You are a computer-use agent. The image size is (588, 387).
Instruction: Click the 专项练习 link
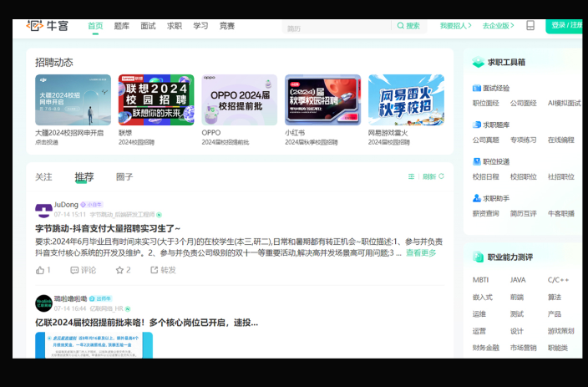click(x=524, y=140)
